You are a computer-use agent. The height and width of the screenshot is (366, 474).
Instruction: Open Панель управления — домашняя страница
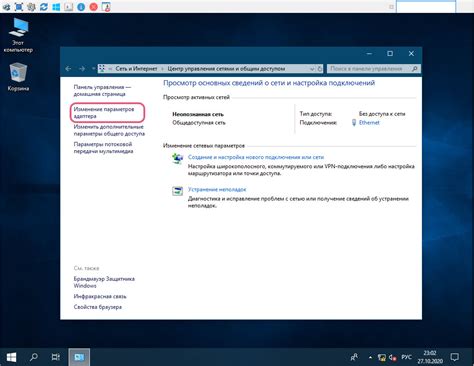(102, 90)
